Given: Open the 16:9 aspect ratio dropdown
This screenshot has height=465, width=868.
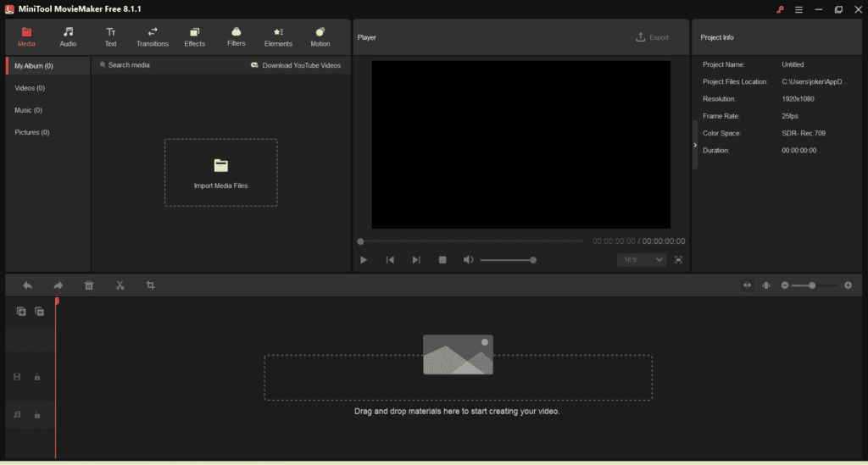Looking at the screenshot, I should pos(642,260).
